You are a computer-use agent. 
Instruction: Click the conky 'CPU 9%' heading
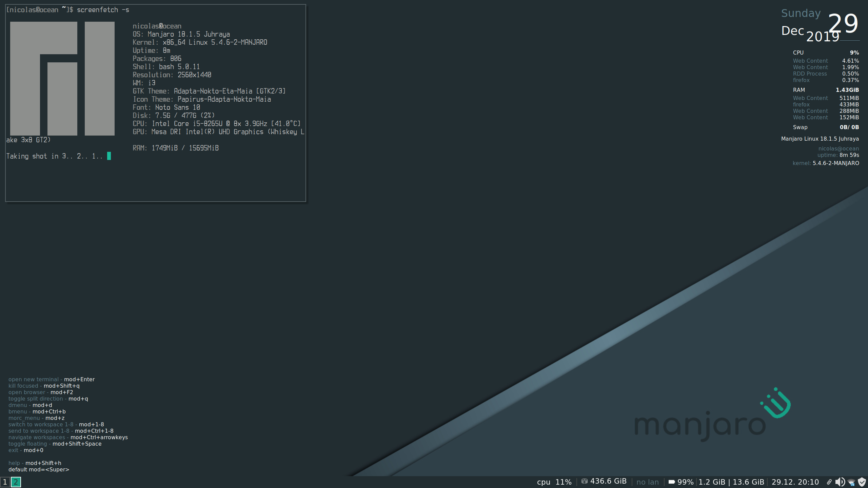(x=826, y=53)
